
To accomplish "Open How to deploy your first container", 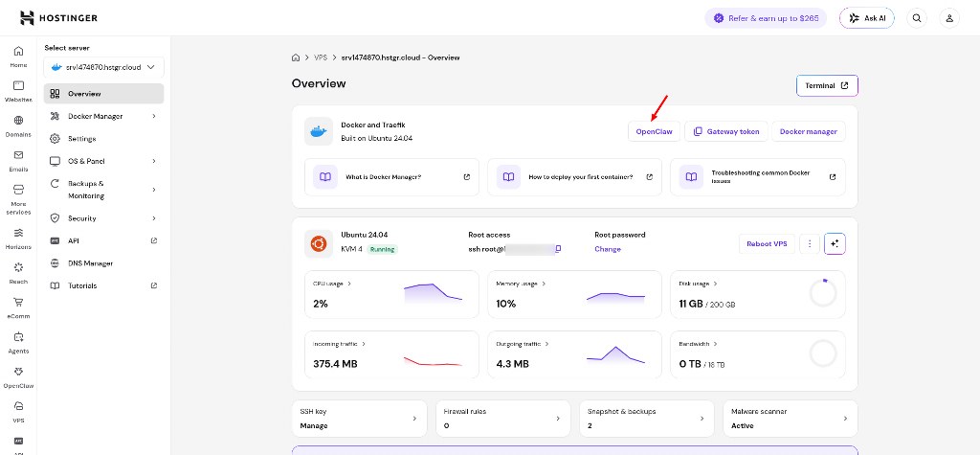I will click(574, 177).
